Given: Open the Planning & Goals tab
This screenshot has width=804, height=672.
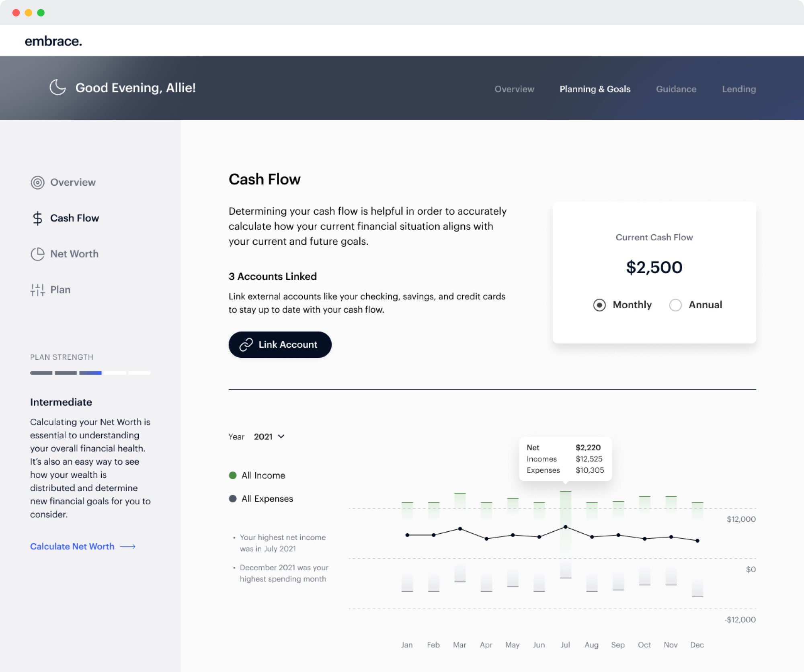Looking at the screenshot, I should point(595,89).
